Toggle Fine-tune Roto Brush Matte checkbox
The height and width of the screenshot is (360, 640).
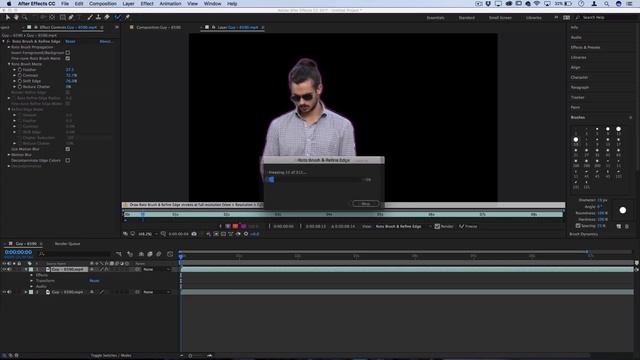pos(68,58)
